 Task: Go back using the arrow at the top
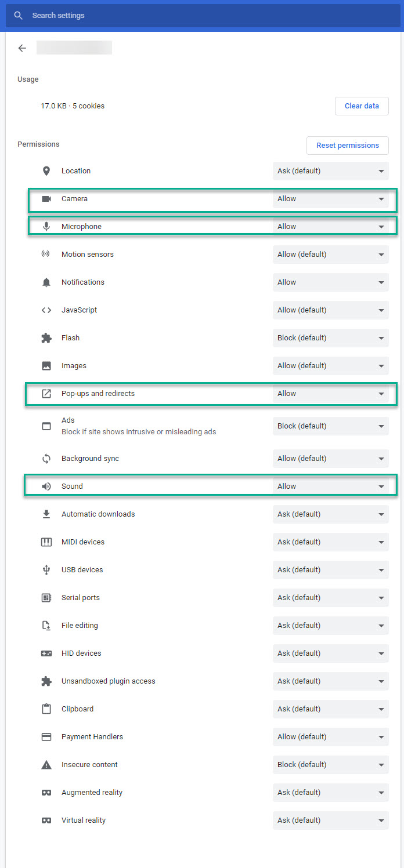[22, 48]
